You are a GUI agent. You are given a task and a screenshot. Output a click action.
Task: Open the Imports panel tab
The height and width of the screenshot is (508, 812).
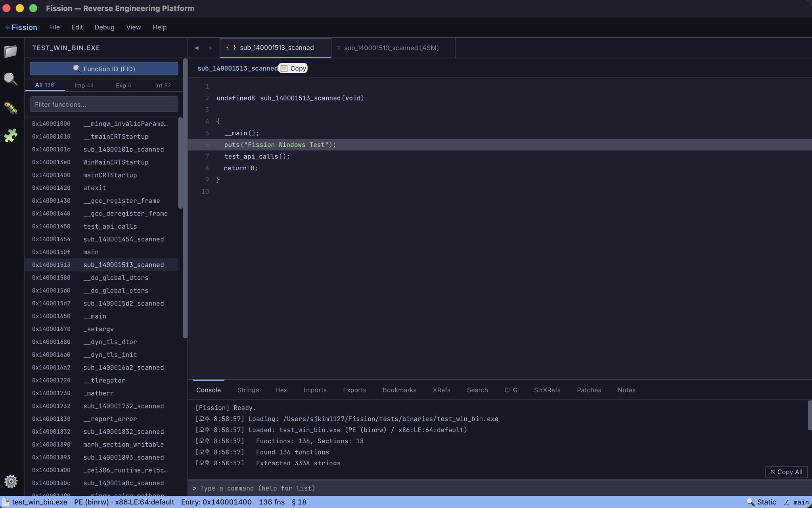pyautogui.click(x=315, y=390)
